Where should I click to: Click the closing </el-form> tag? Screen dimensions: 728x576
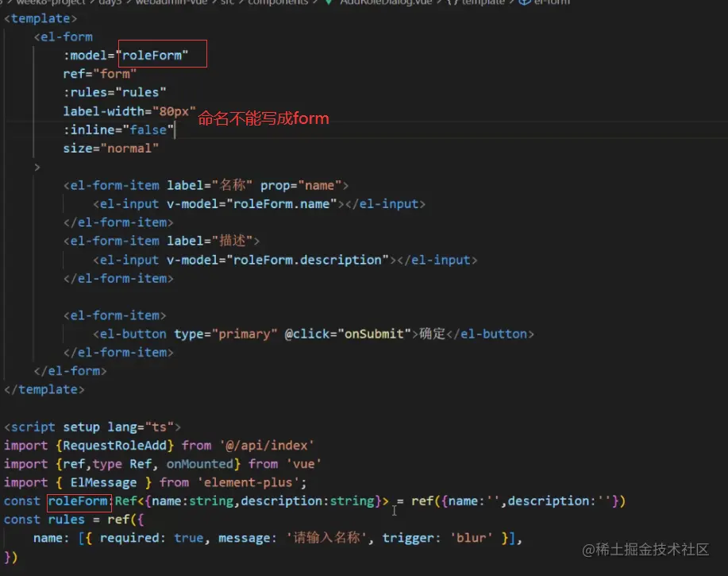(x=70, y=371)
